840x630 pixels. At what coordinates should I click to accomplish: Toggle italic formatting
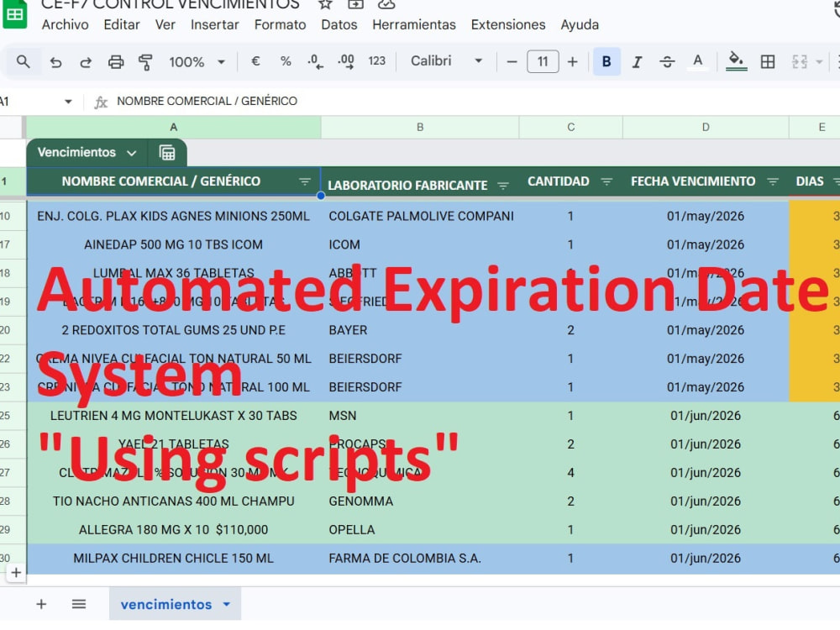(637, 61)
